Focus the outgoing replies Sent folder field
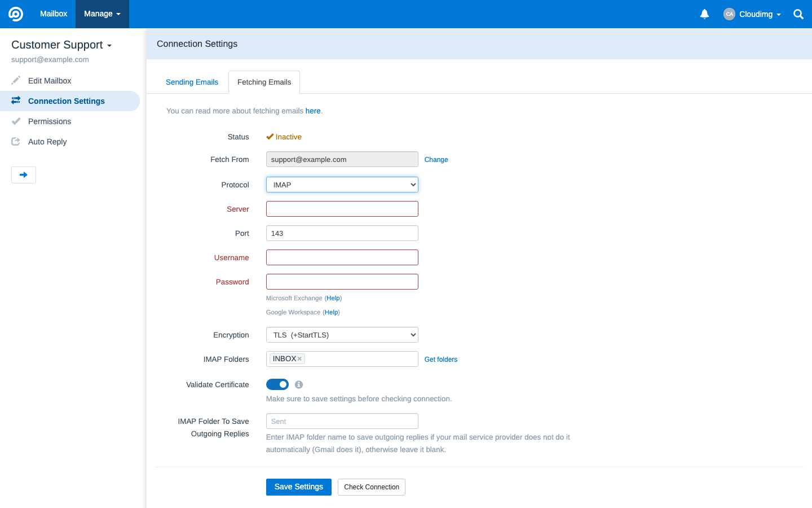 point(342,421)
